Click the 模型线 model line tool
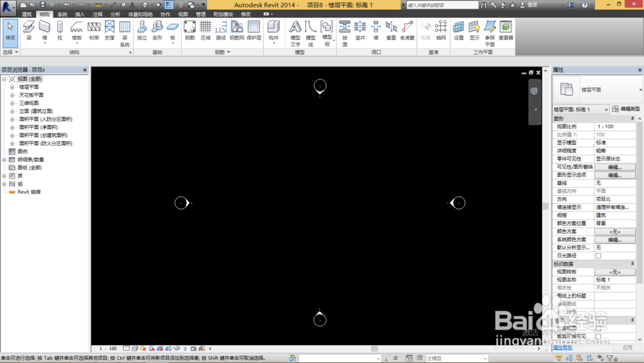Image resolution: width=644 pixels, height=363 pixels. [x=311, y=34]
